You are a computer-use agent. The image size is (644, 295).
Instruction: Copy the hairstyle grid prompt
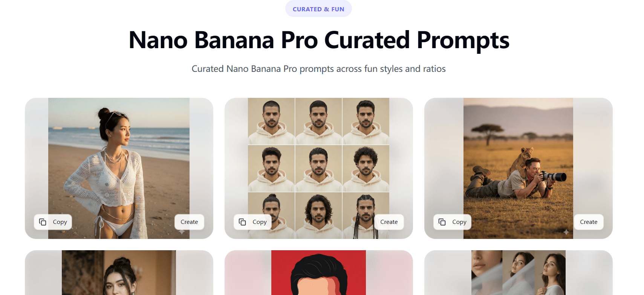tap(252, 222)
